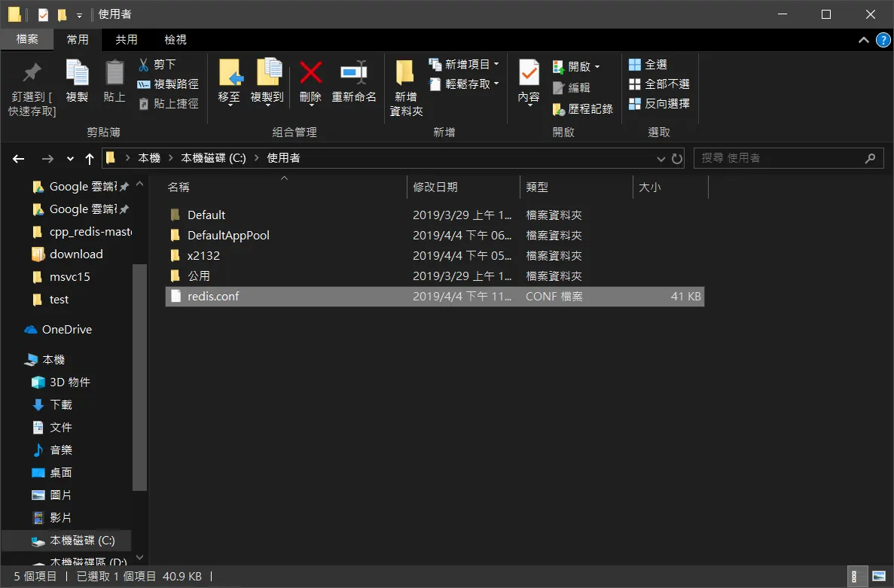Click the refresh button beside address bar

pyautogui.click(x=677, y=158)
